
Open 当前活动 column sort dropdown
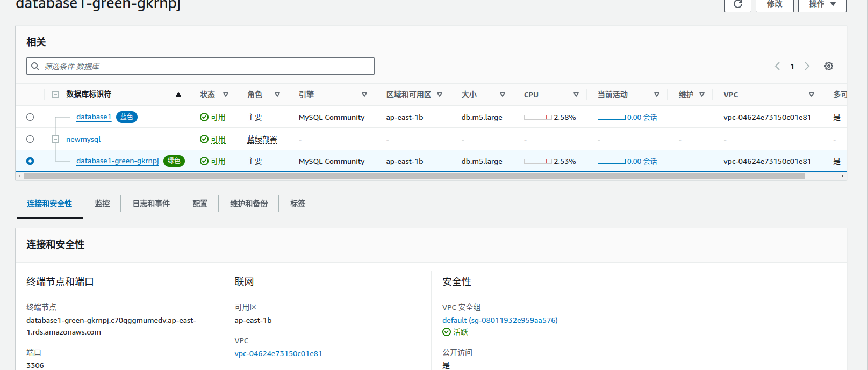[x=657, y=95]
